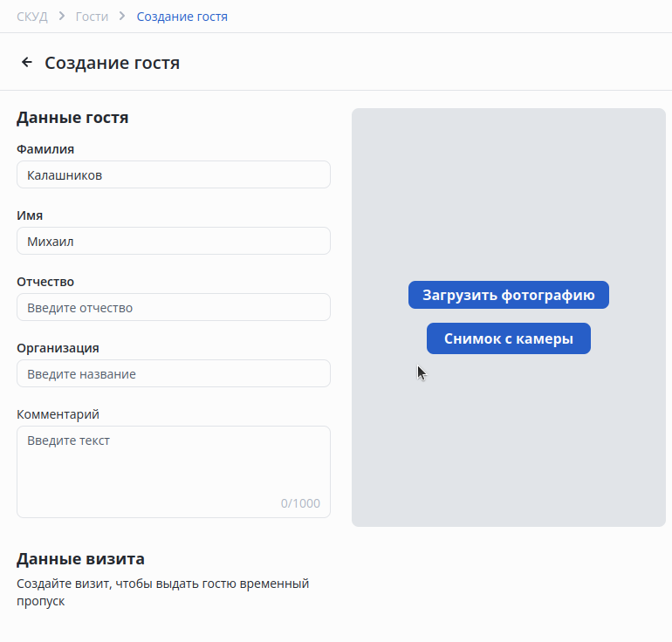
Task: Open the СКУД breadcrumb link
Action: [x=32, y=17]
